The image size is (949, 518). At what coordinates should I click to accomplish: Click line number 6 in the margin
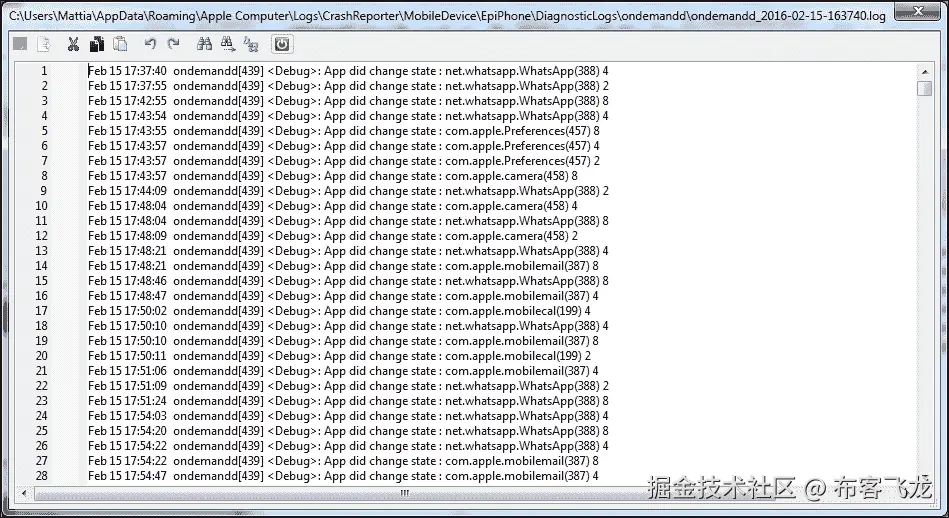[x=44, y=146]
